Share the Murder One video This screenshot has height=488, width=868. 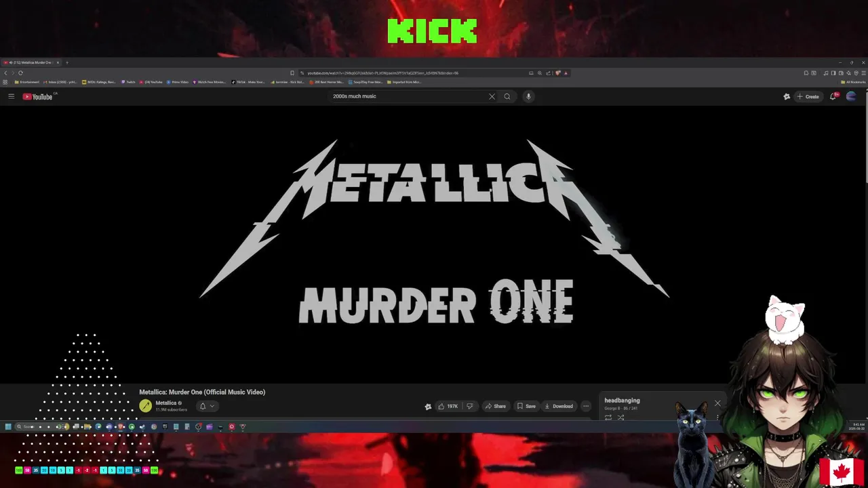click(495, 406)
